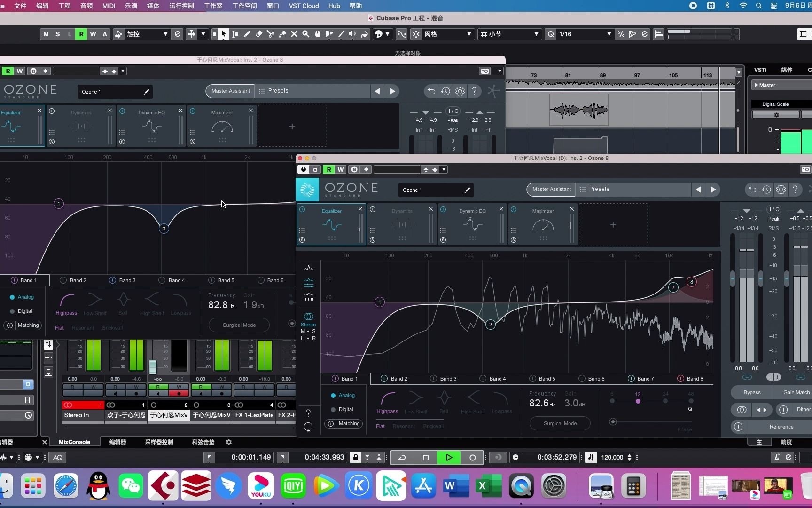This screenshot has width=812, height=508.
Task: Click Undo in the front Ozone window
Action: tap(752, 190)
